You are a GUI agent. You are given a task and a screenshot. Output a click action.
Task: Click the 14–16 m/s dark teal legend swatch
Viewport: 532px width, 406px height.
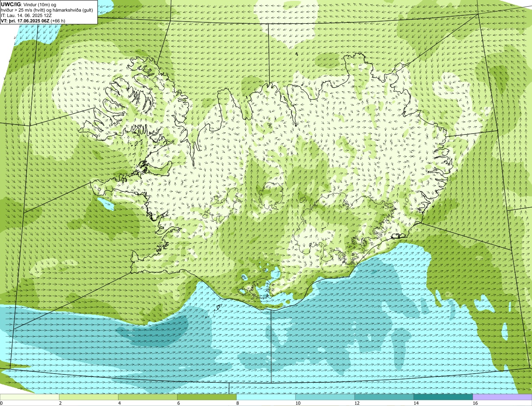[443, 397]
